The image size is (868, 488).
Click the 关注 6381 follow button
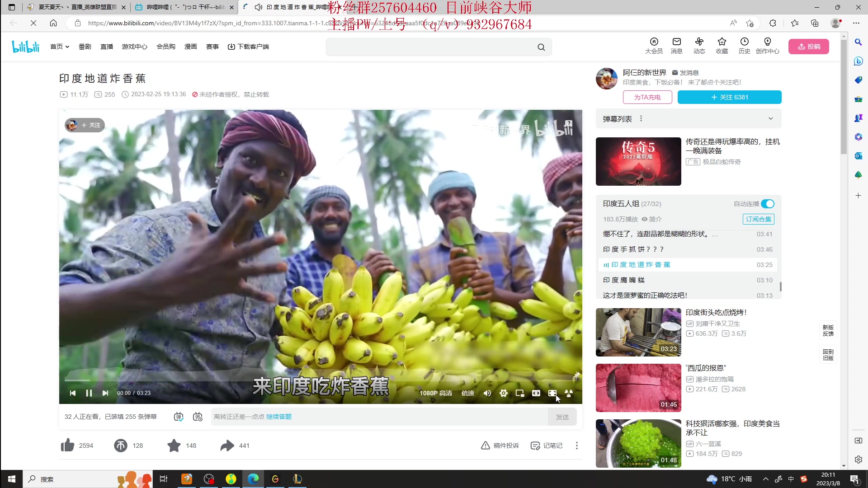729,97
